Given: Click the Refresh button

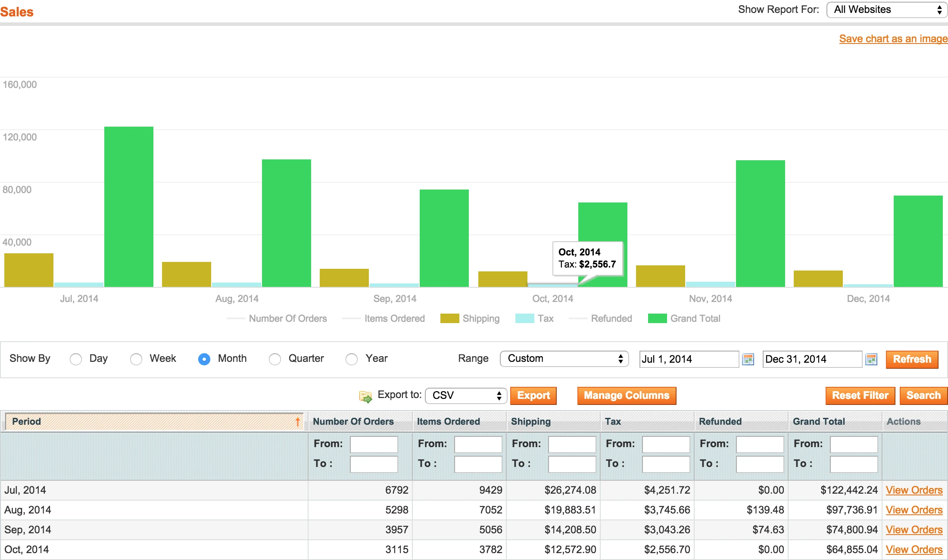Looking at the screenshot, I should click(x=912, y=359).
